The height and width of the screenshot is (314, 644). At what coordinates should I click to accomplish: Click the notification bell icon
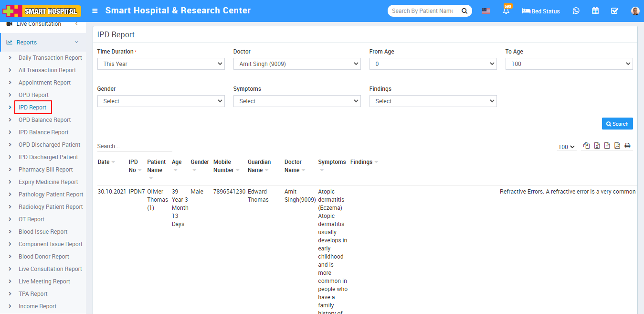click(x=506, y=11)
